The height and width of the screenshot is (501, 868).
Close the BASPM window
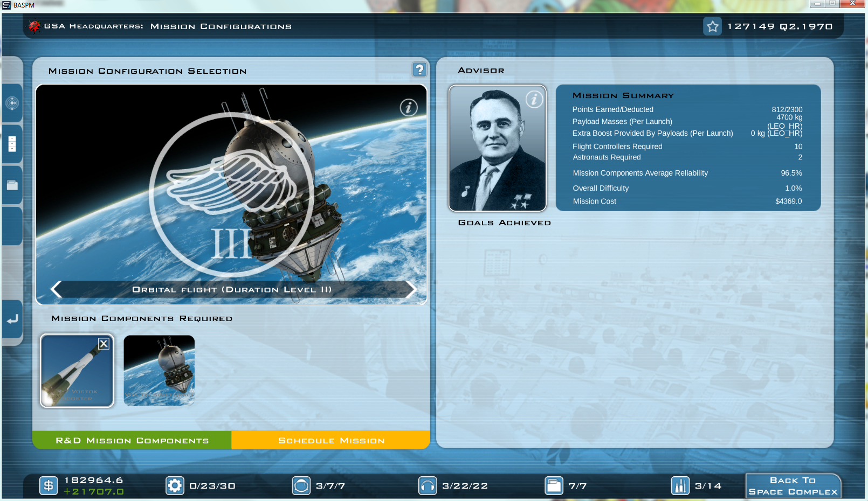click(x=853, y=3)
